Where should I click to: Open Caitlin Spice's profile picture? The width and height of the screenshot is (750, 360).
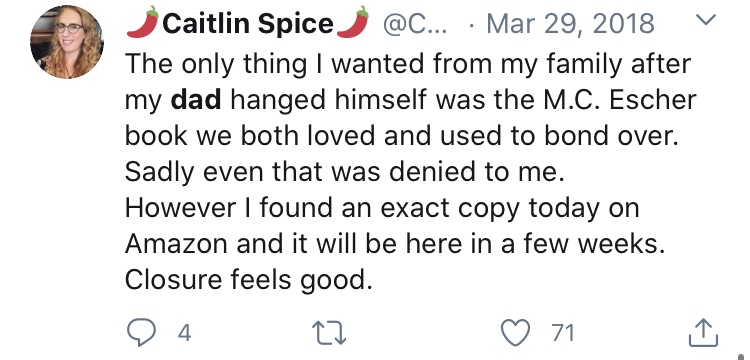(66, 42)
